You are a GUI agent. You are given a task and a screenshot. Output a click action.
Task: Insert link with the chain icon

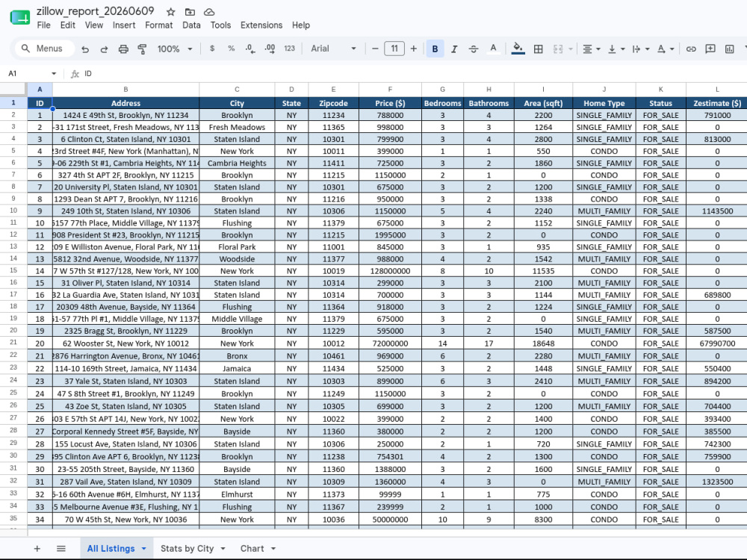pos(691,49)
